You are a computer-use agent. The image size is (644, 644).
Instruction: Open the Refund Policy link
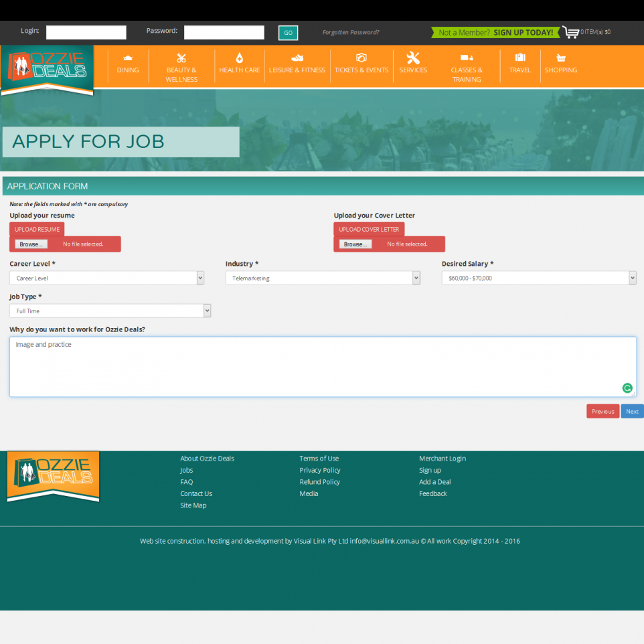coord(319,482)
